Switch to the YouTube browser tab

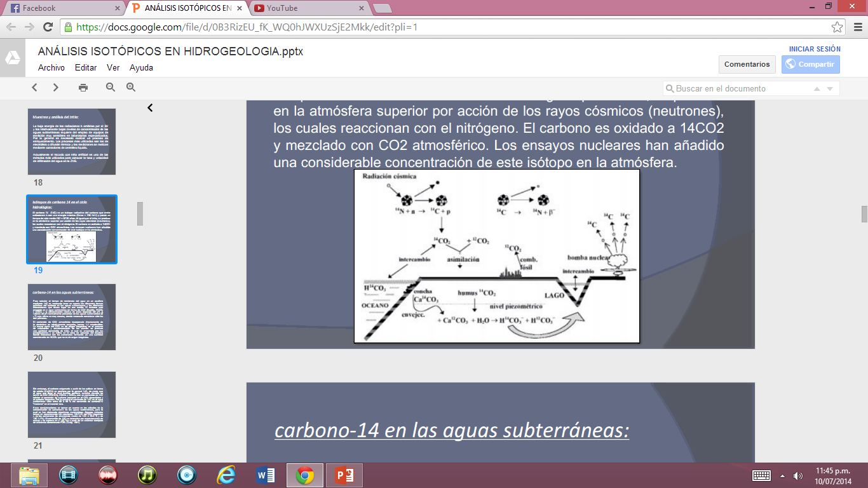pyautogui.click(x=309, y=8)
